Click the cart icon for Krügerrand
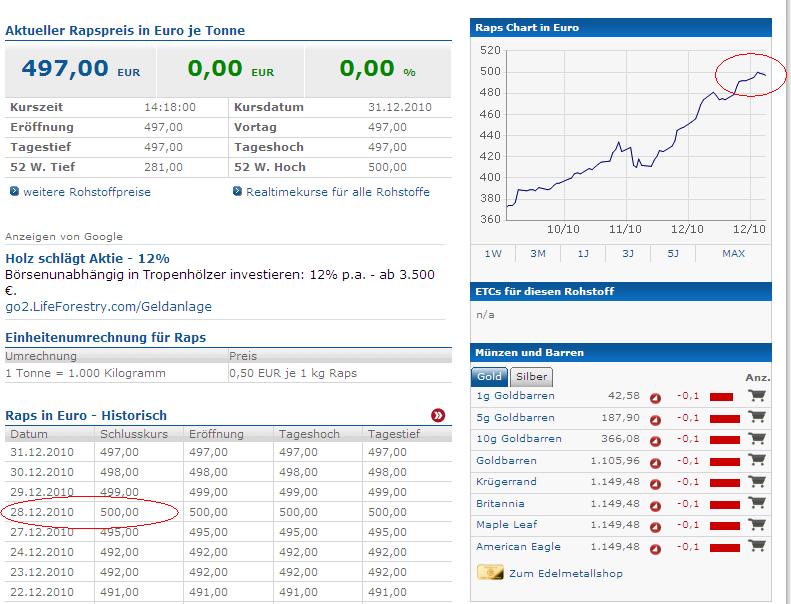The height and width of the screenshot is (604, 791). pyautogui.click(x=757, y=482)
